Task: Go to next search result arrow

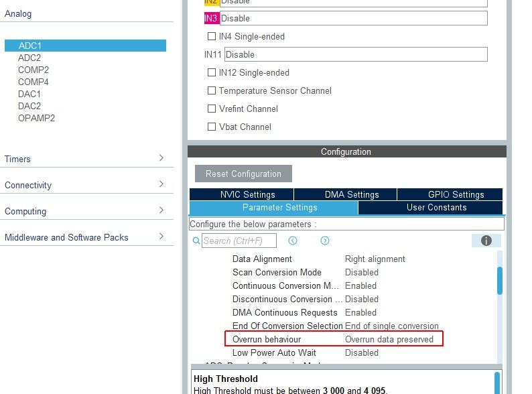Action: [x=325, y=241]
